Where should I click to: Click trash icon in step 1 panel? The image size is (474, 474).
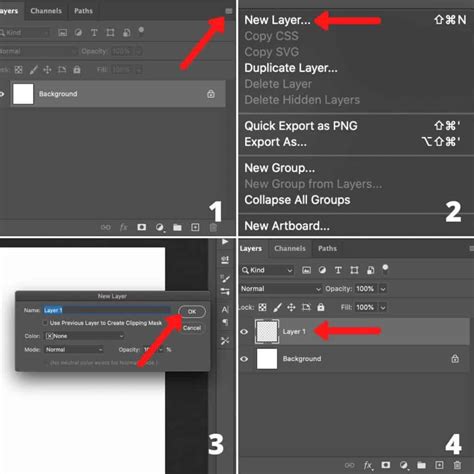tap(213, 227)
